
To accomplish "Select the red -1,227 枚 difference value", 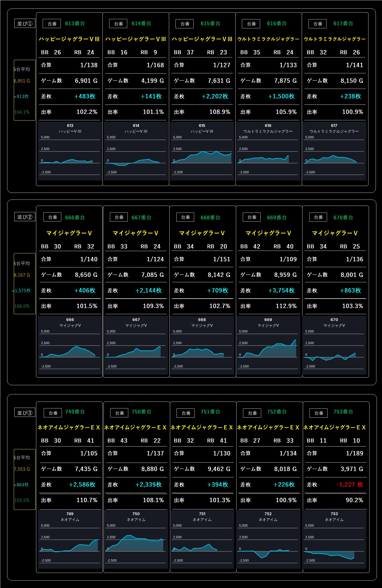I will 350,485.
